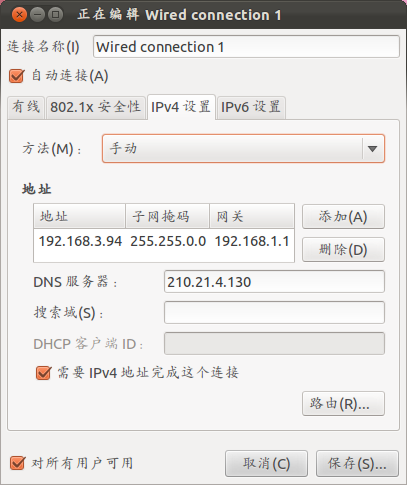The height and width of the screenshot is (485, 407).
Task: Toggle 对所有用户可用 checkbox
Action: [x=17, y=463]
